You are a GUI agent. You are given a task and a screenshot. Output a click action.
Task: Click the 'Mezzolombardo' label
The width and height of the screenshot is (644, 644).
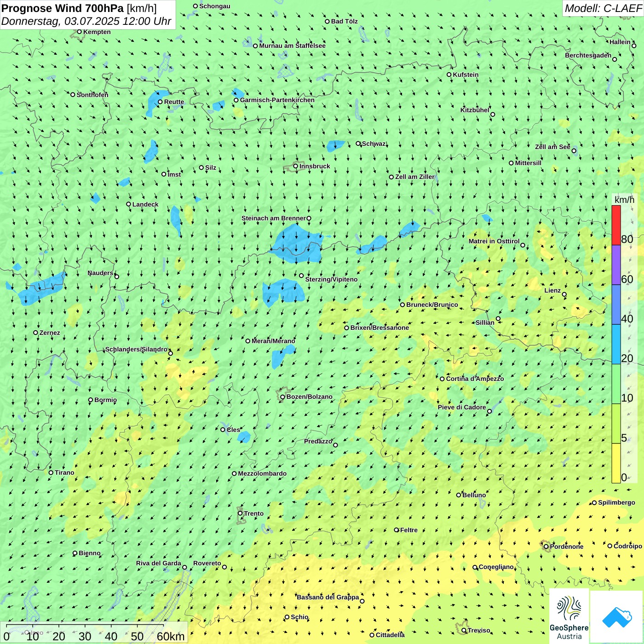click(x=262, y=473)
